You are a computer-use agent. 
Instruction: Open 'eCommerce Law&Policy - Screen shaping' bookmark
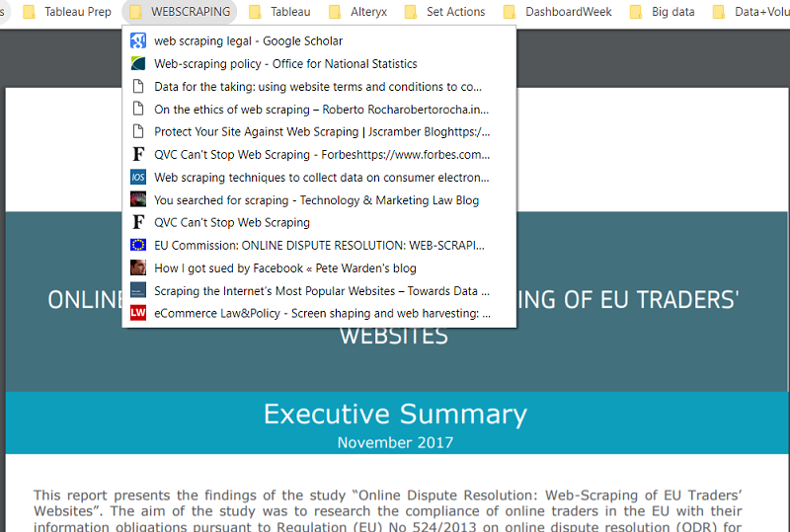319,313
